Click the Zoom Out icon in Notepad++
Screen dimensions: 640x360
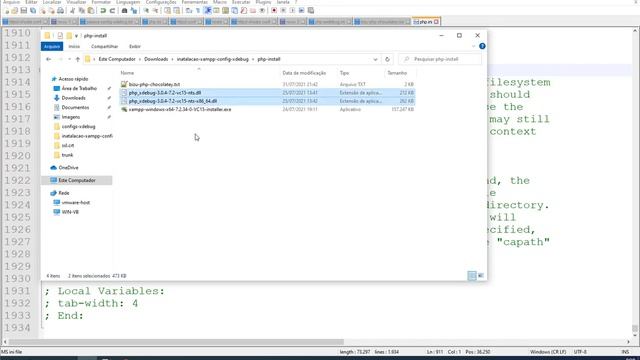[155, 11]
